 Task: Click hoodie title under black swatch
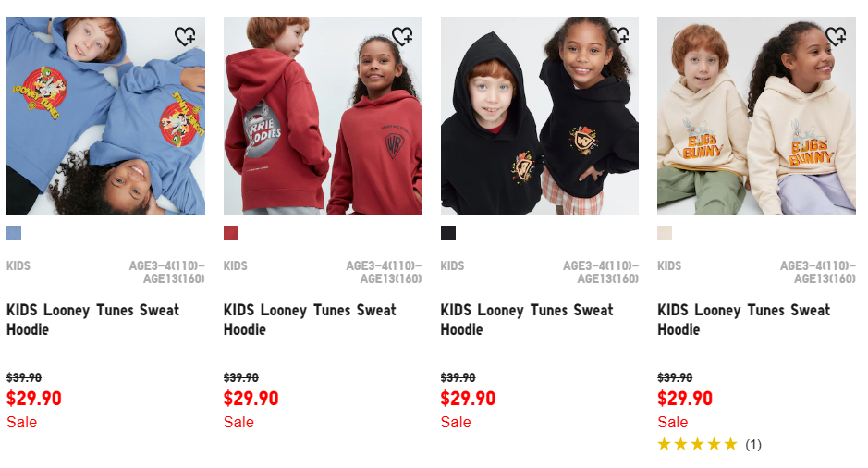coord(527,320)
